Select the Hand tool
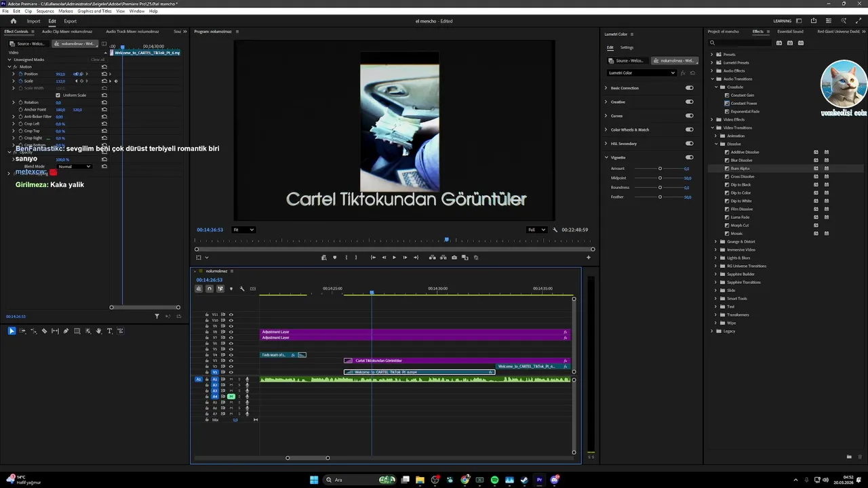 click(x=98, y=331)
